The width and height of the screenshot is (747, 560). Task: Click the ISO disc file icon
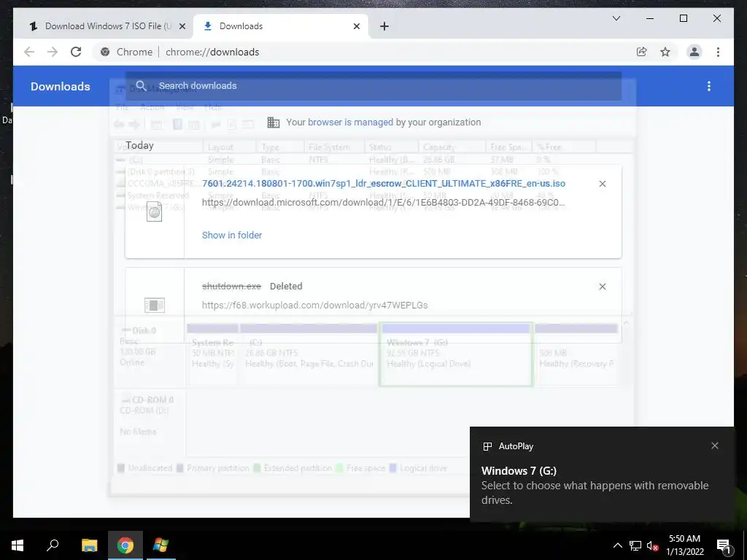[155, 211]
